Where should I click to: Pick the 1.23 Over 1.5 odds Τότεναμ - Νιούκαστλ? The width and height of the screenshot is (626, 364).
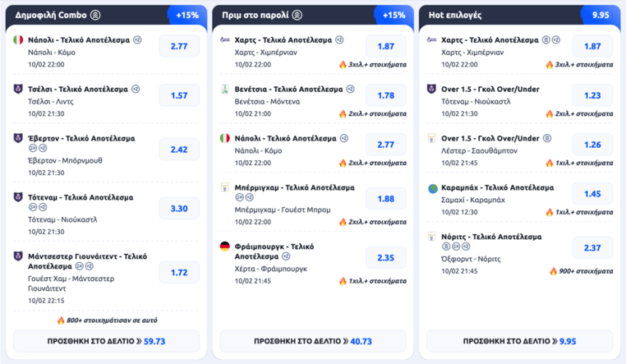tap(592, 95)
